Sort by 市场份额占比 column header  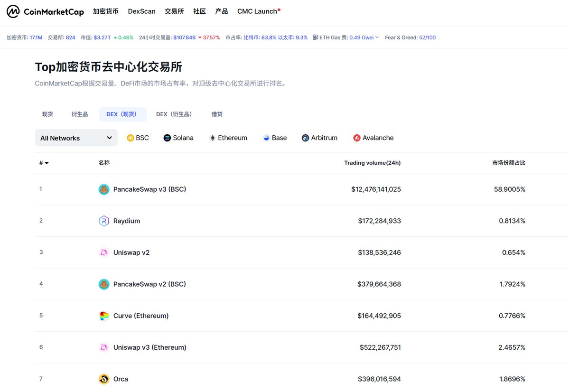(509, 163)
